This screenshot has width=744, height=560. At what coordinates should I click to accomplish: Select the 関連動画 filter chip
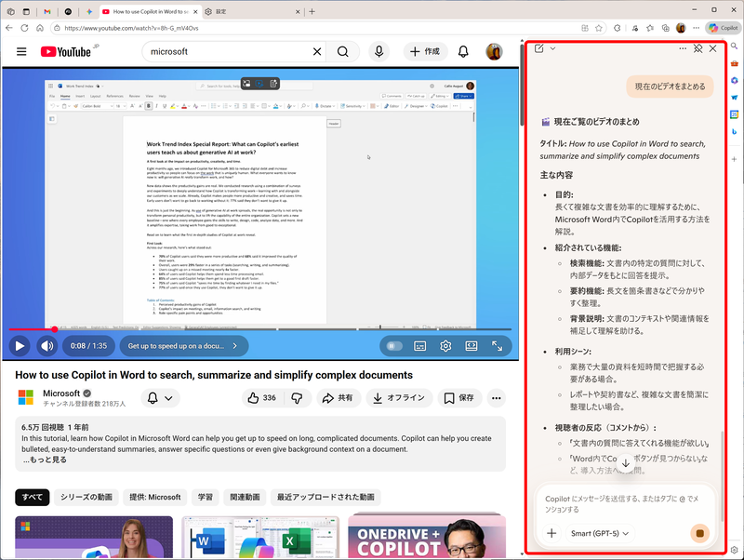point(244,497)
